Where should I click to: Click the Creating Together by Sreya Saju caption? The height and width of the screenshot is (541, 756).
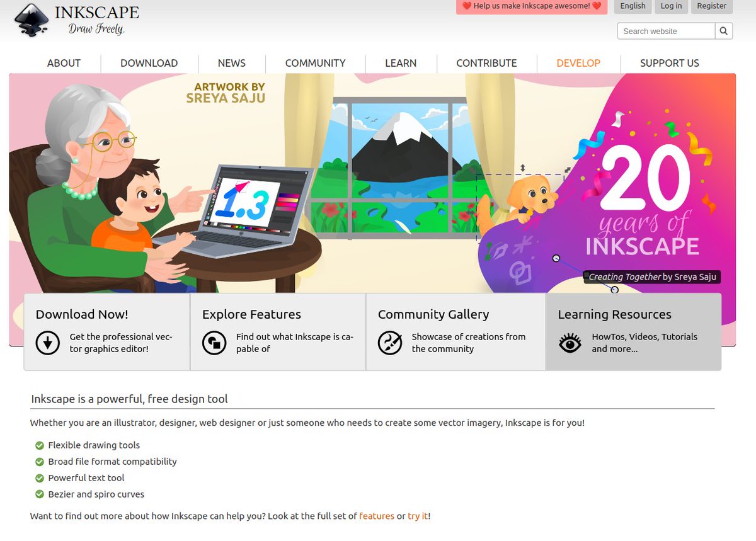coord(652,276)
